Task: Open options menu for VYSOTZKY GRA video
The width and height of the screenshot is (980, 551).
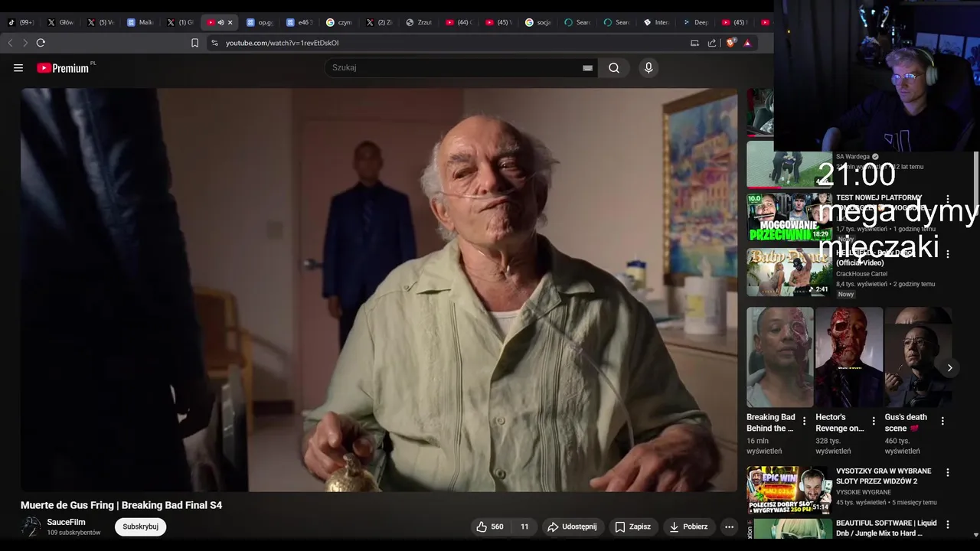Action: (948, 473)
